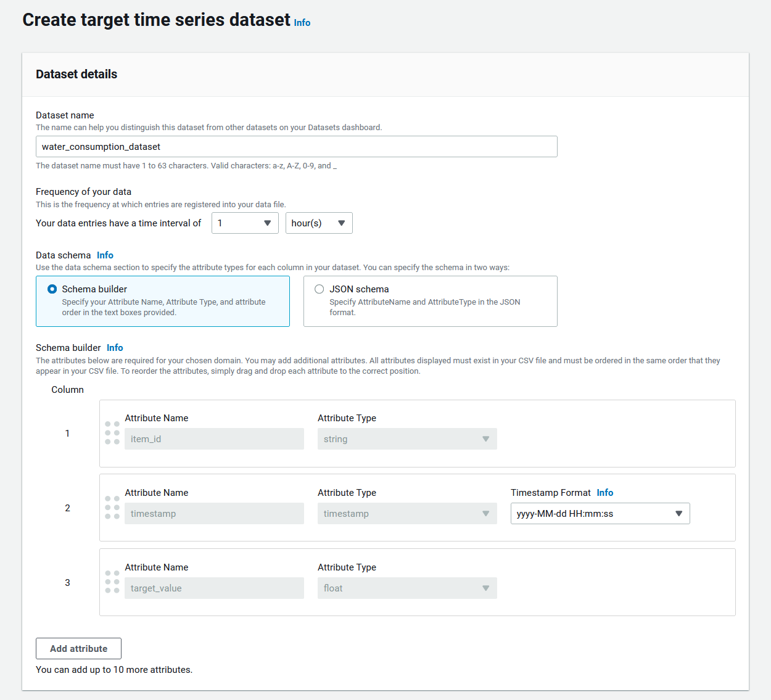Screen dimensions: 771x700
Task: Open the float attribute type dropdown
Action: click(407, 588)
